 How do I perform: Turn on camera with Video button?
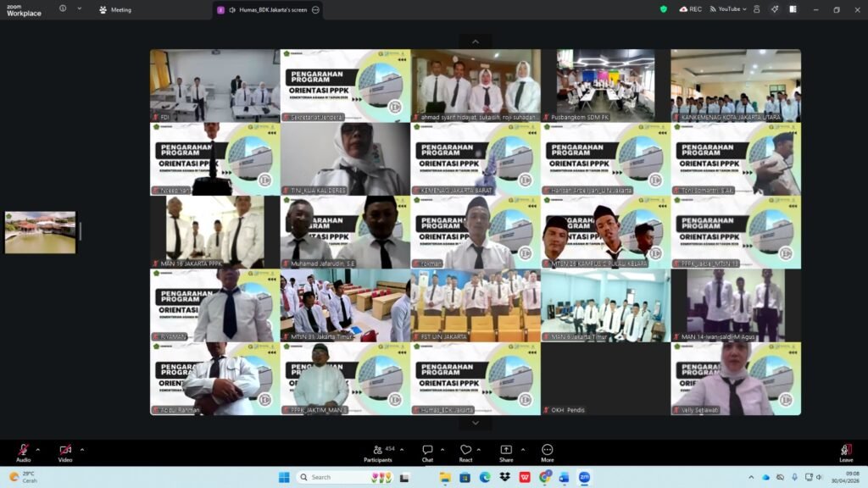(x=65, y=451)
